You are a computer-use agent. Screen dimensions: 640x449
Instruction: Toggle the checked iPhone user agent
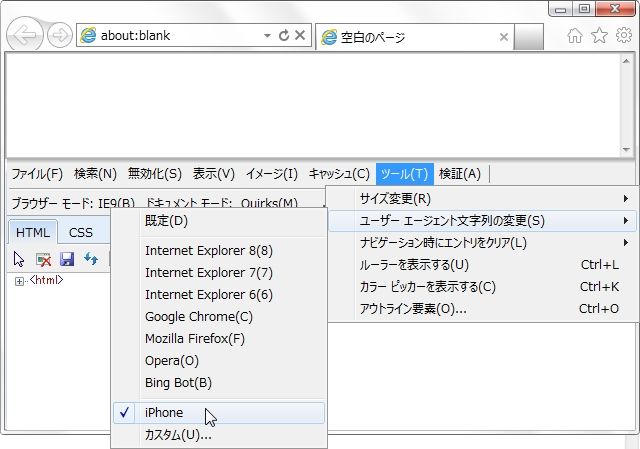pyautogui.click(x=219, y=413)
